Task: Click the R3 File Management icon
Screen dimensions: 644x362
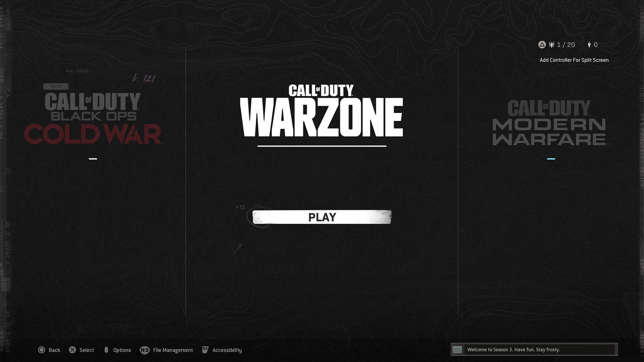Action: coord(145,350)
